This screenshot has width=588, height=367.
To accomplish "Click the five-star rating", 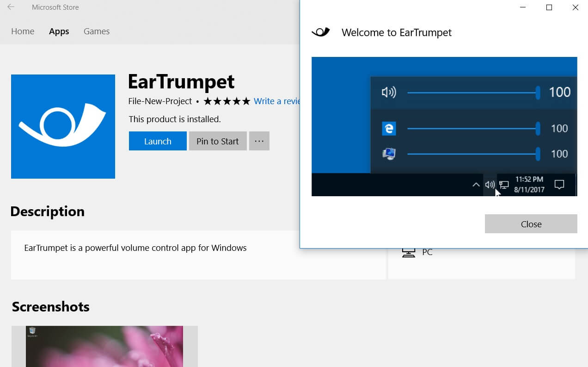I will [227, 101].
